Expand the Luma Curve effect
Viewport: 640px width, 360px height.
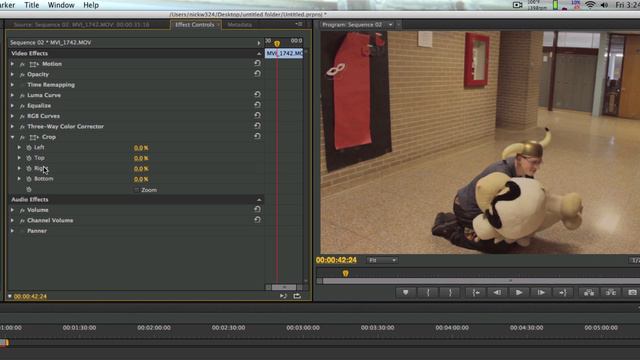click(x=12, y=95)
